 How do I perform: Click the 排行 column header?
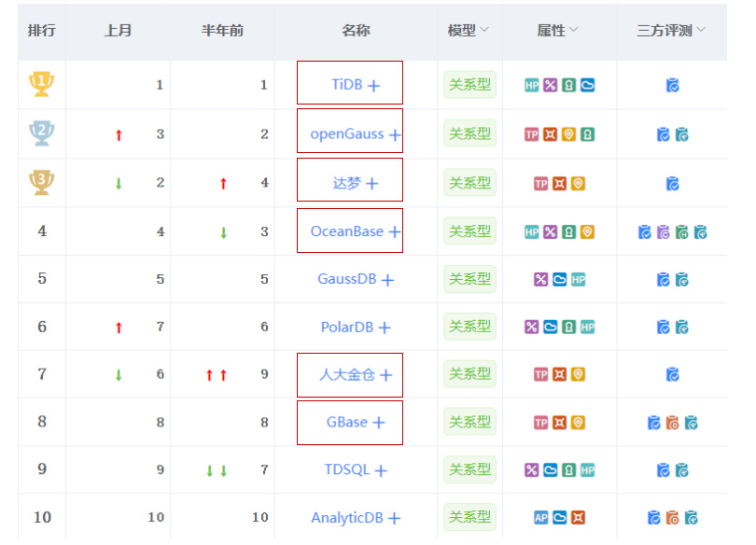[41, 31]
